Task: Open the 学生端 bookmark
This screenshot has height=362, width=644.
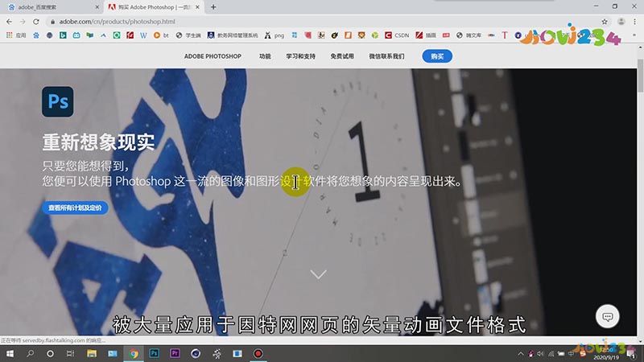Action: point(188,35)
